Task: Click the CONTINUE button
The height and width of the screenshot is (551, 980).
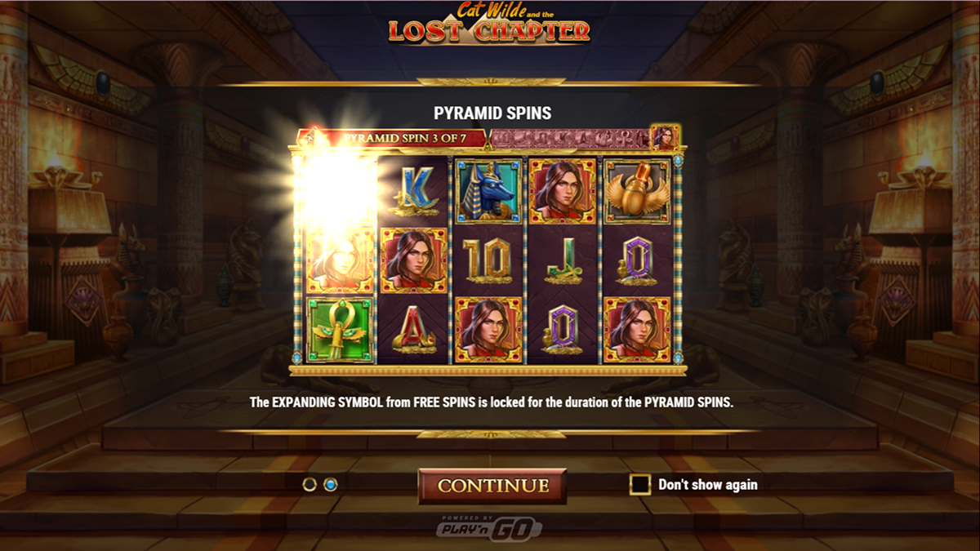Action: [492, 486]
